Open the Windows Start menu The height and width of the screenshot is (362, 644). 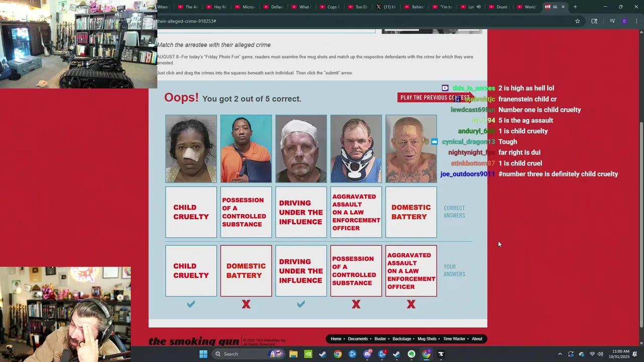203,354
